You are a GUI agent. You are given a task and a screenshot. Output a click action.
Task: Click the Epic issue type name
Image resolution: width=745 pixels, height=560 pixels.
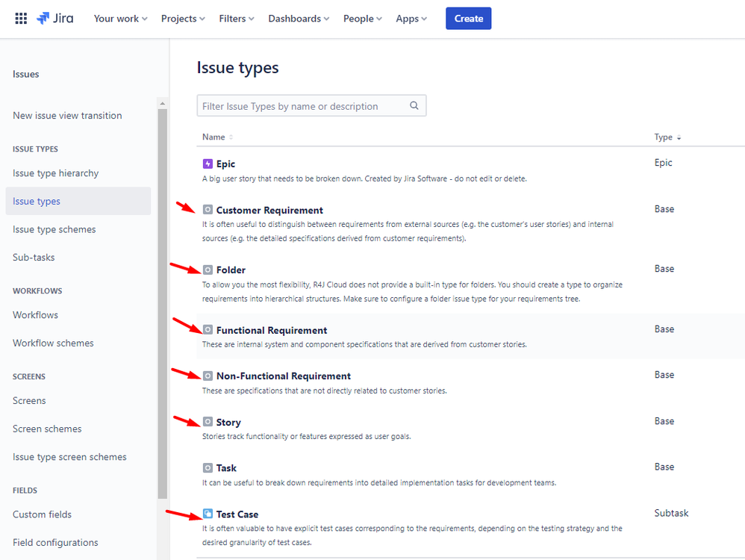225,164
